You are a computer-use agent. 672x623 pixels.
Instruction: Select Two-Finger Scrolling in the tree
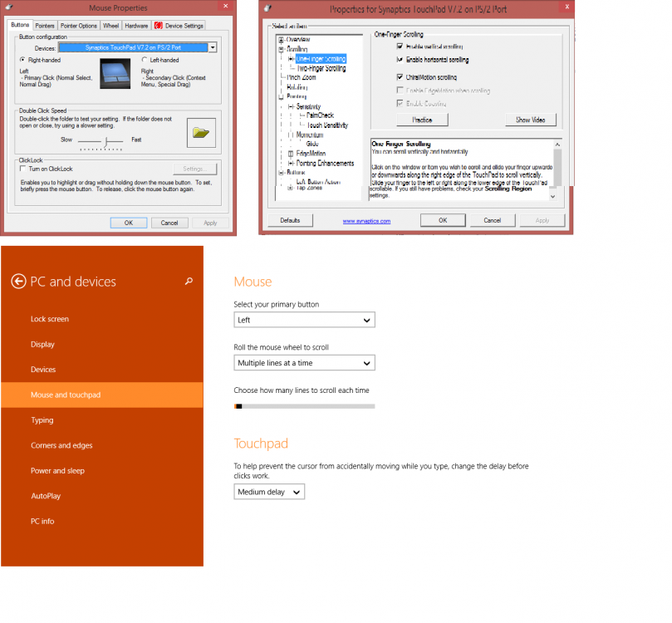[321, 68]
